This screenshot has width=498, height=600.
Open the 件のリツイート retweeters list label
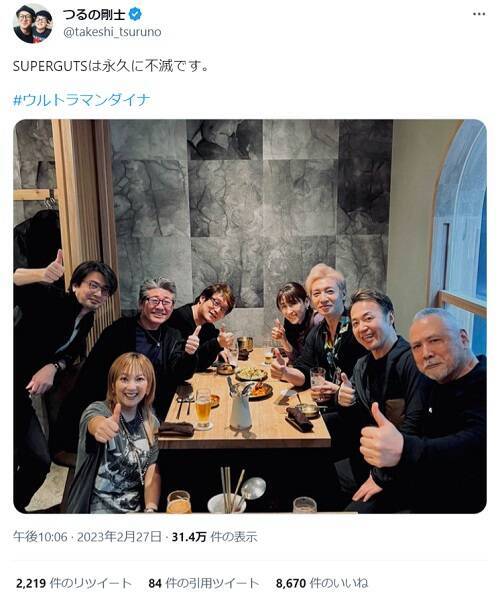coord(91,583)
